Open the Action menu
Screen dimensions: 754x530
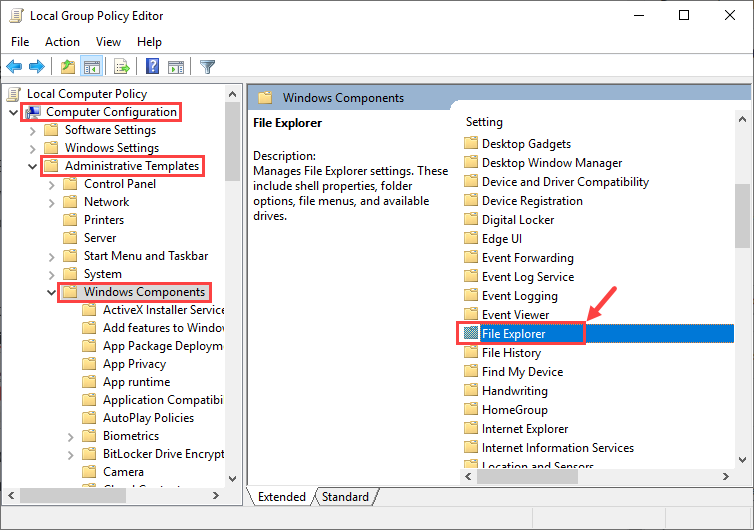click(62, 41)
